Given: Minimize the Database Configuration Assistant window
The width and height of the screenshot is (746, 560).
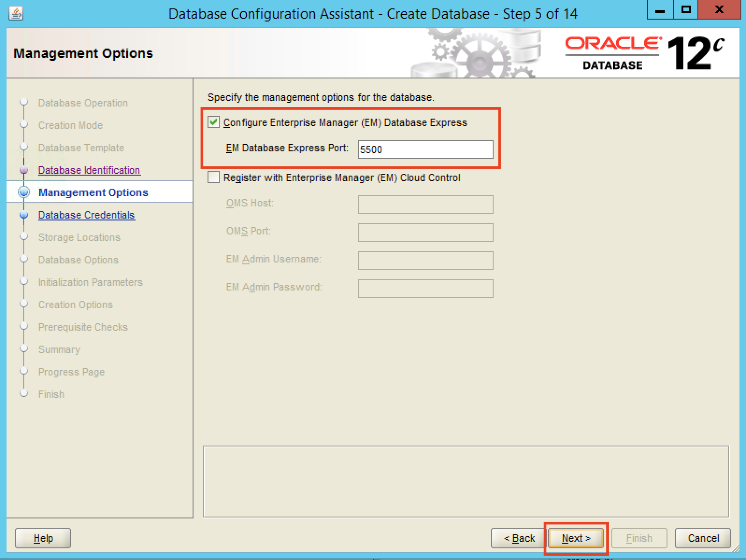Looking at the screenshot, I should click(660, 10).
